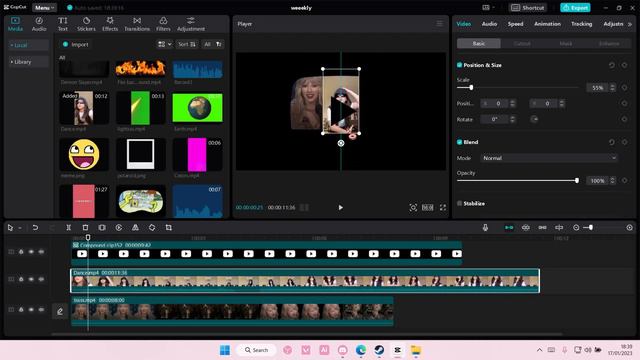Viewport: 640px width, 360px height.
Task: Open the Menu dropdown
Action: click(x=44, y=8)
